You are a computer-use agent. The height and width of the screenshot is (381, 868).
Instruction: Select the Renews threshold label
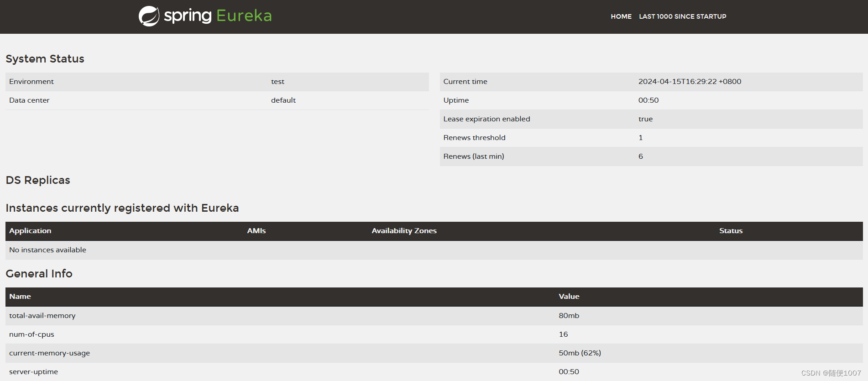pyautogui.click(x=474, y=138)
